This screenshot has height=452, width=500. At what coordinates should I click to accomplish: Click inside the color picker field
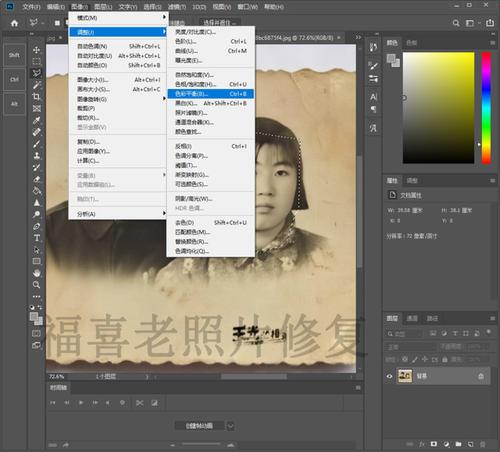[438, 108]
